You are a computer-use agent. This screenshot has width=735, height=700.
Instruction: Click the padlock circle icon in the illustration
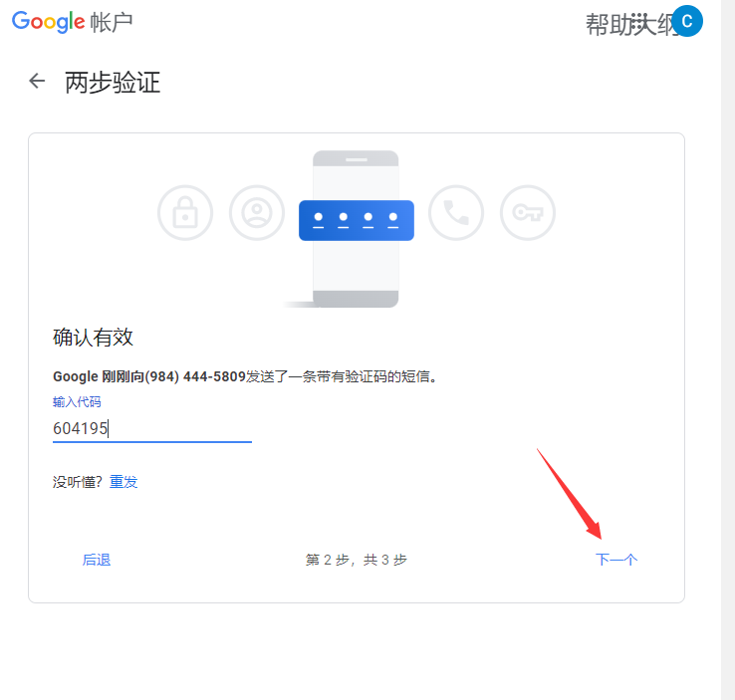coord(185,213)
